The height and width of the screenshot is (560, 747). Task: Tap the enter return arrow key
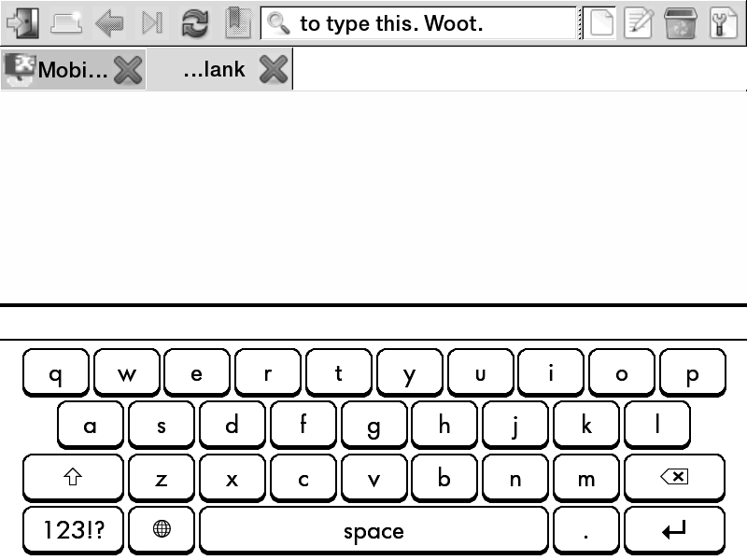pyautogui.click(x=674, y=530)
